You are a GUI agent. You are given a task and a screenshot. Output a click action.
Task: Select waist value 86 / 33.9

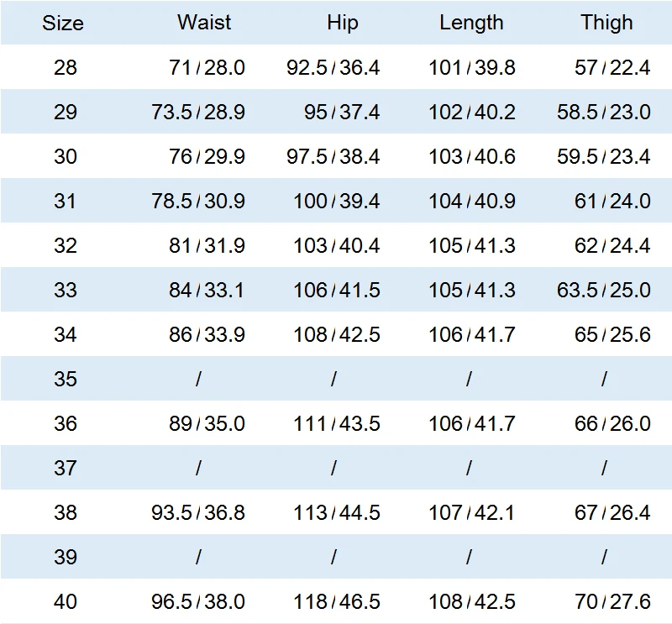207,335
